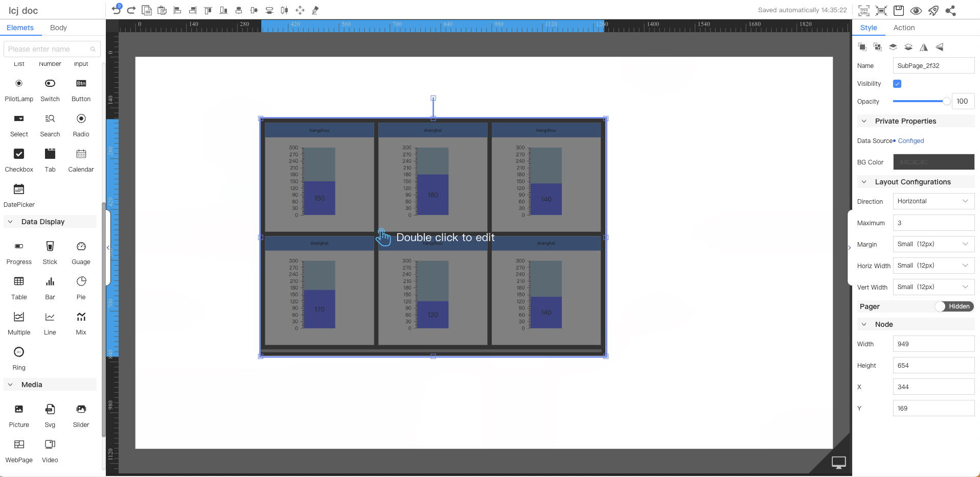This screenshot has width=980, height=477.
Task: Click the Node Width field showing 949
Action: [933, 344]
